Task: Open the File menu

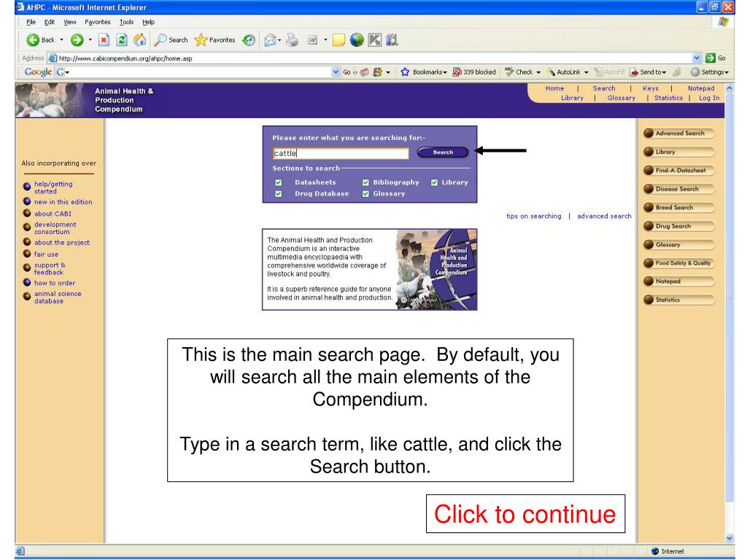Action: (31, 22)
